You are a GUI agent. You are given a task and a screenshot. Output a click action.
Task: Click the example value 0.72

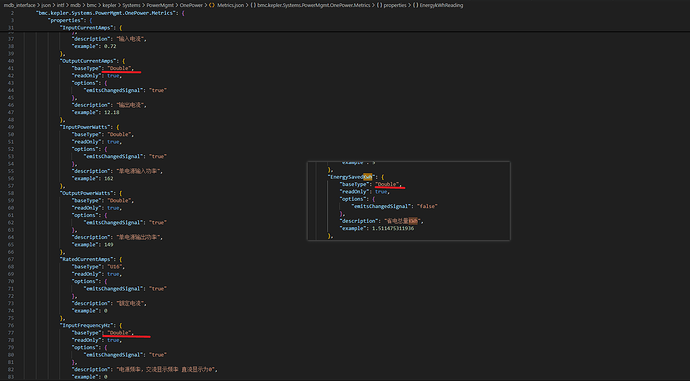point(110,46)
